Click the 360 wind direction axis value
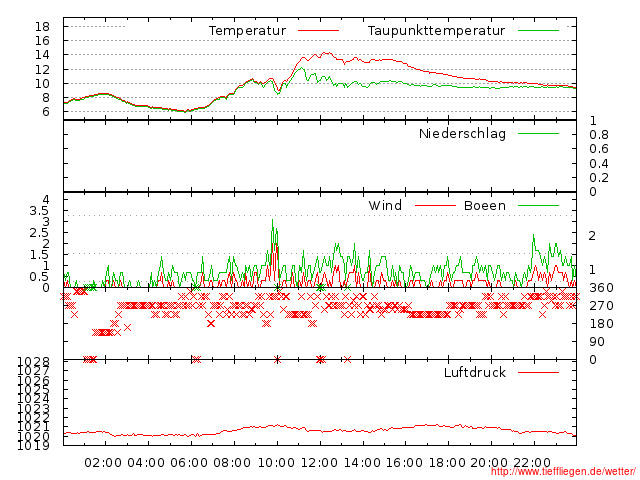This screenshot has height=480, width=640. [x=601, y=288]
